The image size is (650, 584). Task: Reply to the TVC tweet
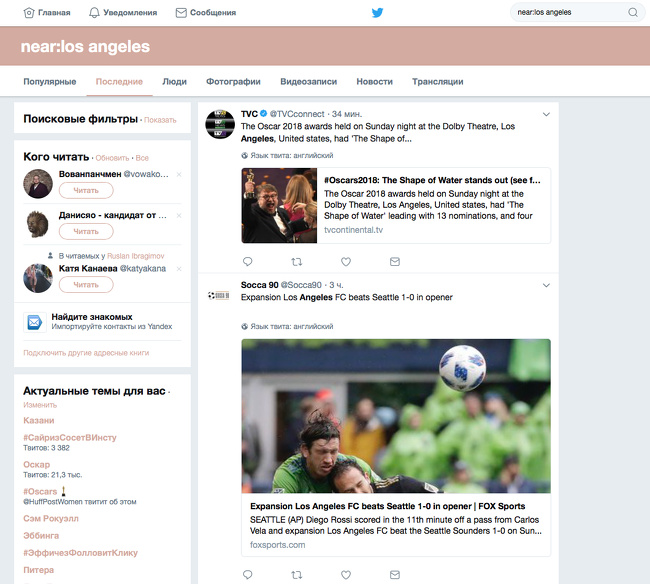(x=248, y=261)
